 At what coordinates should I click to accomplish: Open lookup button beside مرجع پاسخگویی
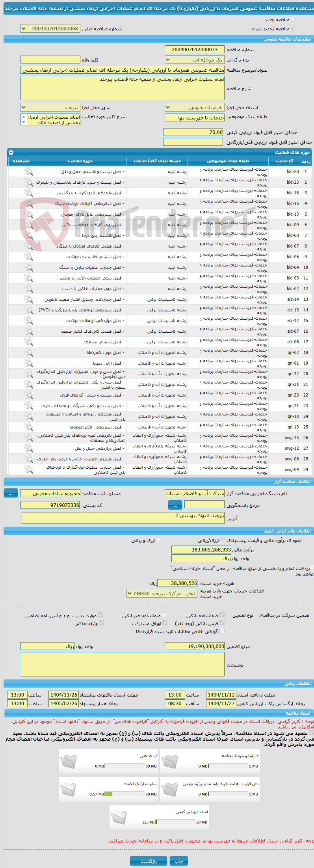click(175, 505)
